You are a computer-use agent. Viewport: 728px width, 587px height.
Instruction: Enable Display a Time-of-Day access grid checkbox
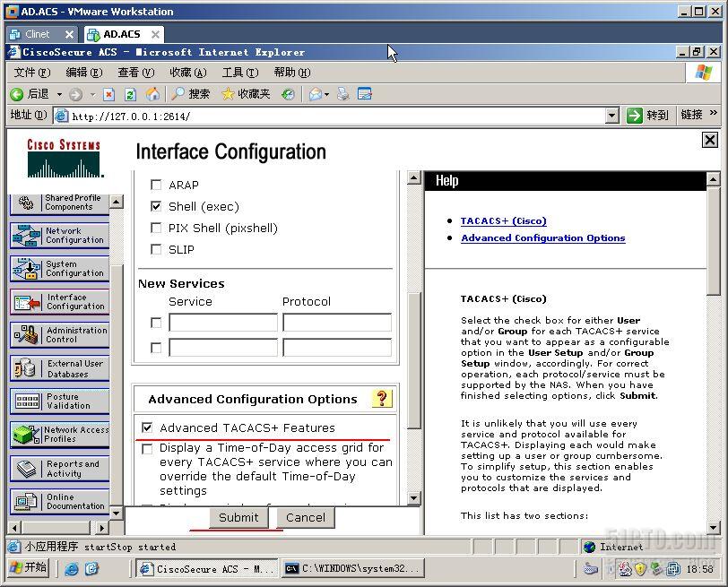pos(147,449)
